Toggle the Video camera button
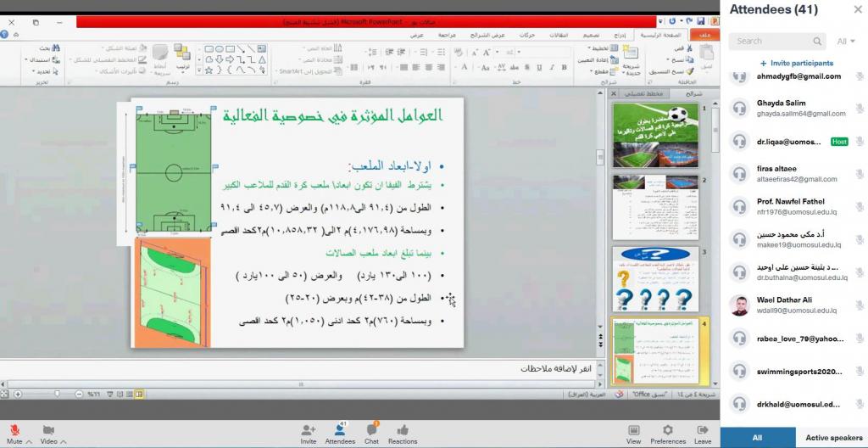 48,430
